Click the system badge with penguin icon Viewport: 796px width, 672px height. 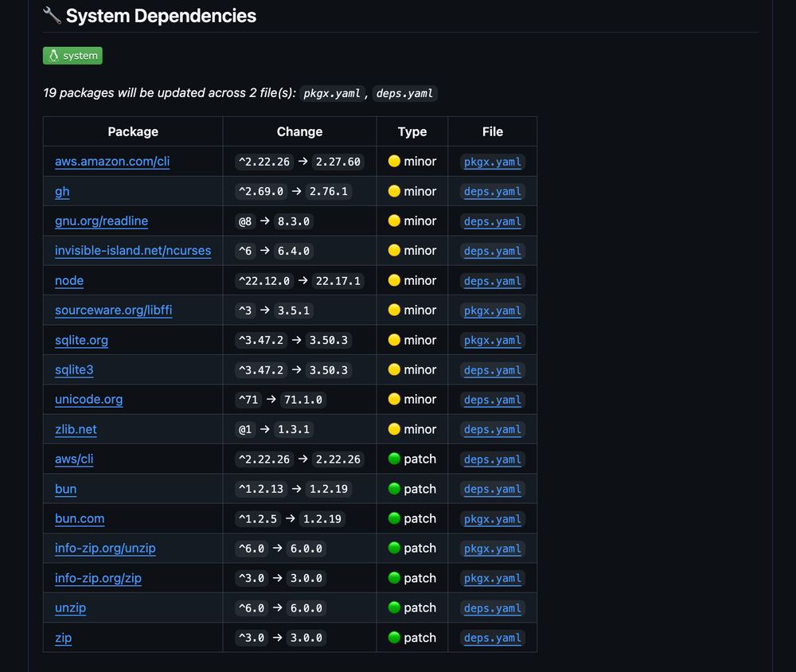(x=72, y=56)
